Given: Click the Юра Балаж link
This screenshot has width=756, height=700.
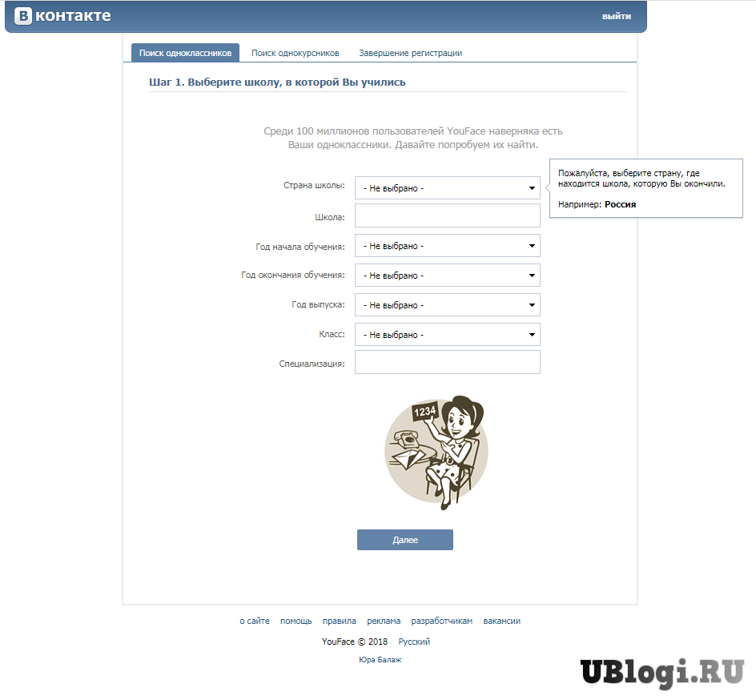Looking at the screenshot, I should [x=380, y=659].
